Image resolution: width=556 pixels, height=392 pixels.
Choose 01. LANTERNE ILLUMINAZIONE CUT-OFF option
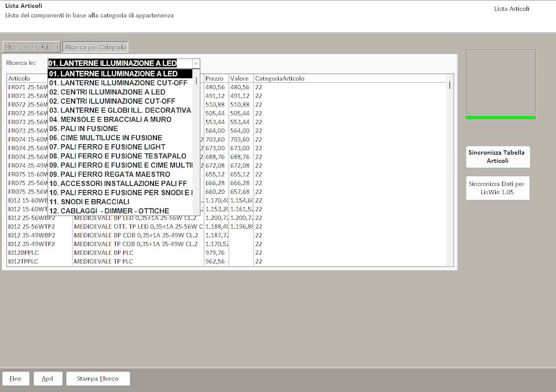pos(120,83)
